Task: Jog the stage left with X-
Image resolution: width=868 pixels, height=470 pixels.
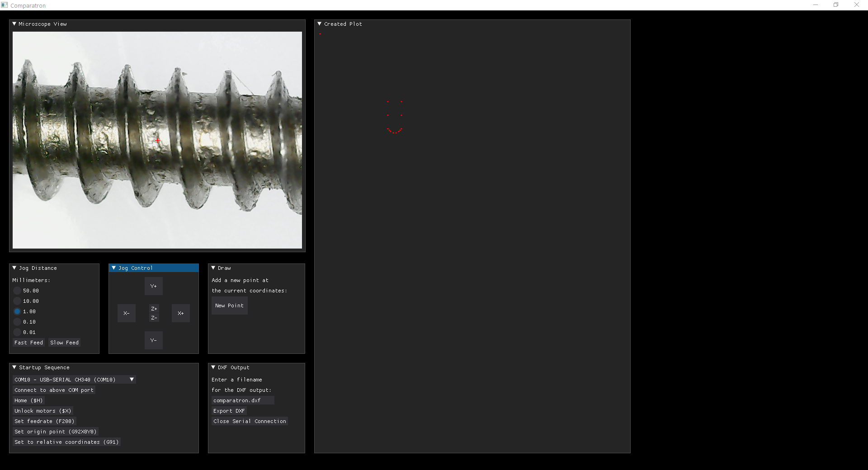Action: tap(126, 313)
